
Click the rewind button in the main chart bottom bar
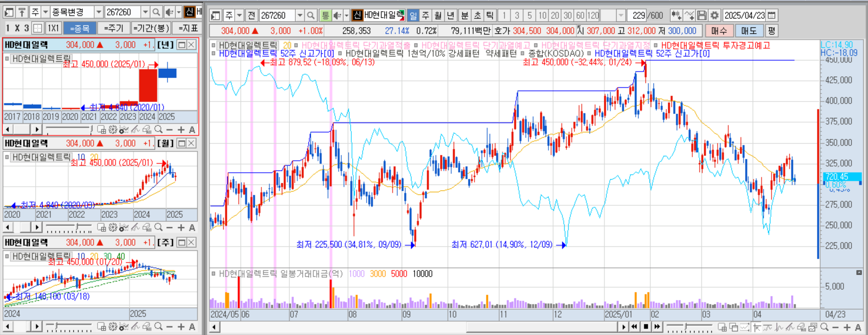(635, 327)
